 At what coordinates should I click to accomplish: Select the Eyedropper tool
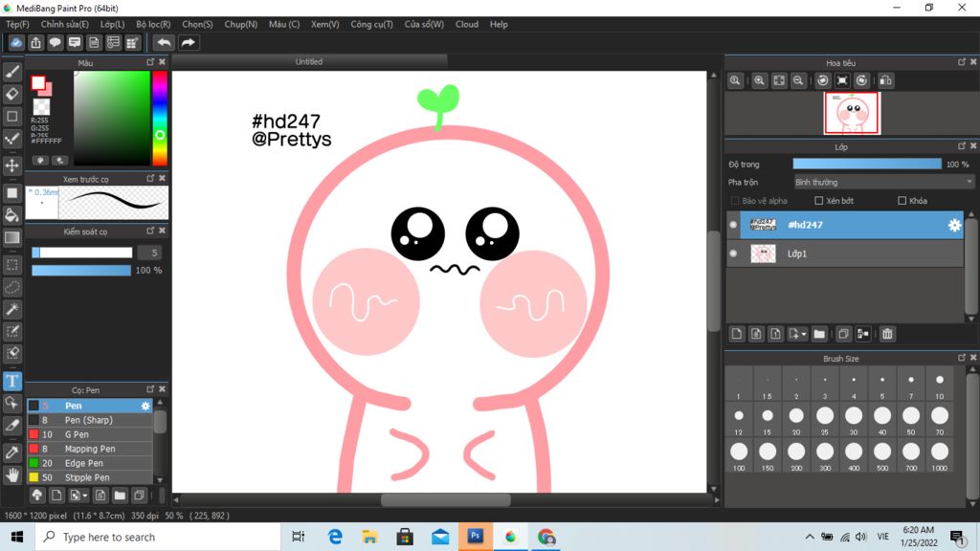coord(11,452)
